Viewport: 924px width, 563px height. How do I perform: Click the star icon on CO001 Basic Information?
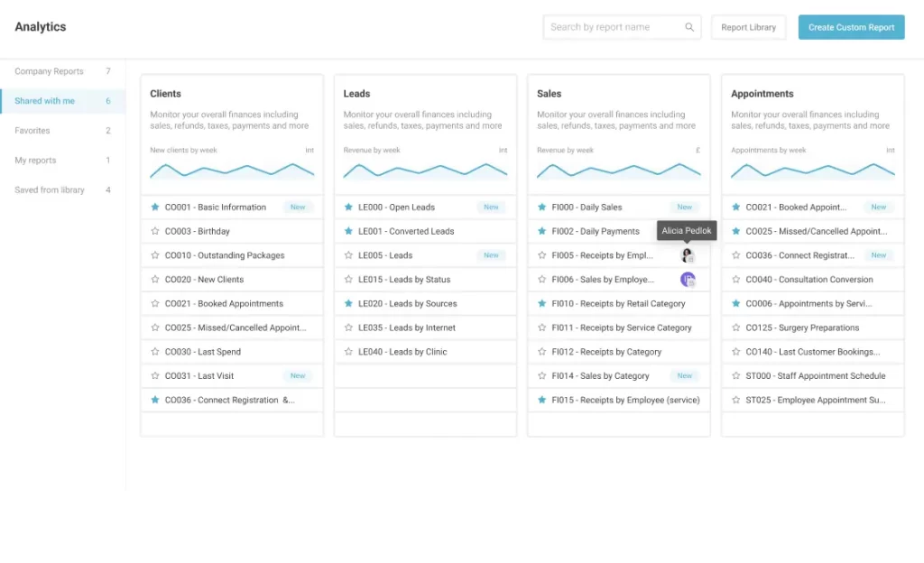(x=153, y=207)
